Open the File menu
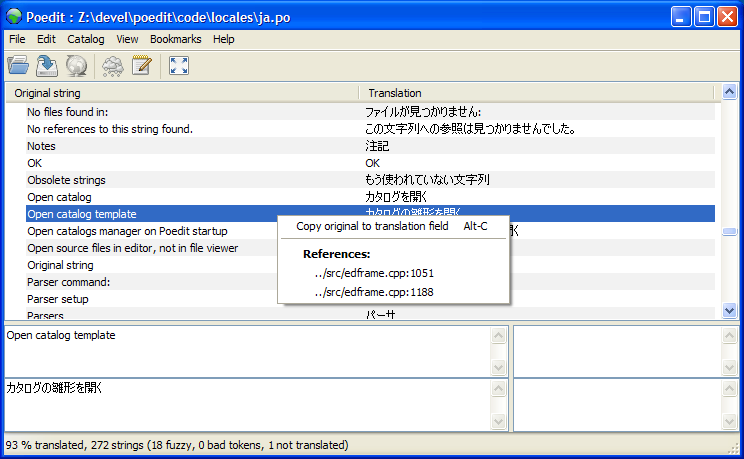The height and width of the screenshot is (459, 744). (17, 39)
